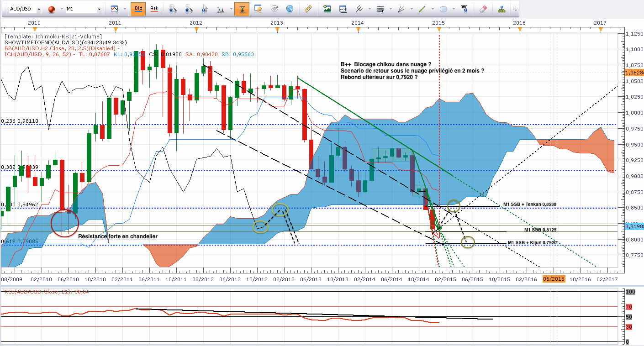Click the chart style icon
The width and height of the screenshot is (644, 346).
pos(114,9)
